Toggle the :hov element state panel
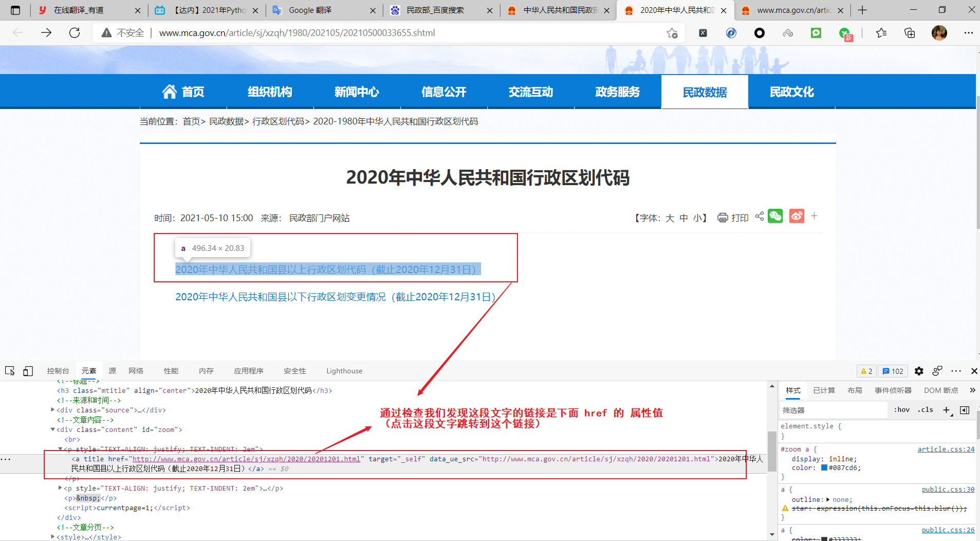Screen dimensions: 980x541 point(902,410)
